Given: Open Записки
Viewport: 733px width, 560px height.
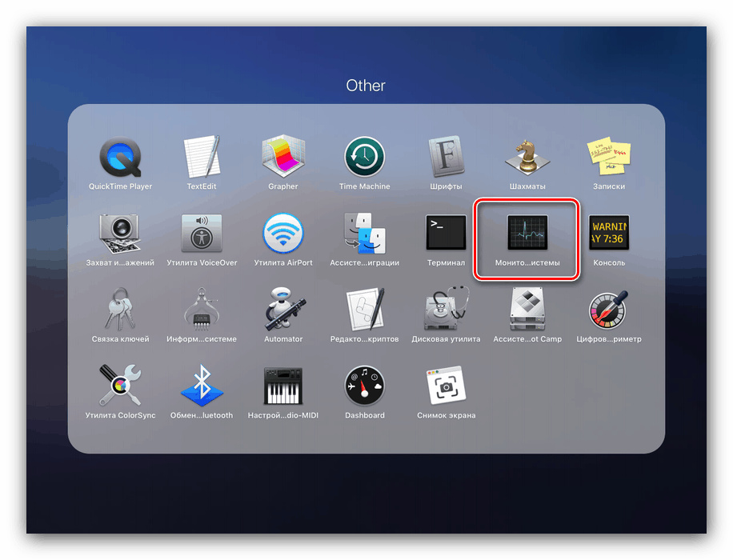Looking at the screenshot, I should 608,157.
